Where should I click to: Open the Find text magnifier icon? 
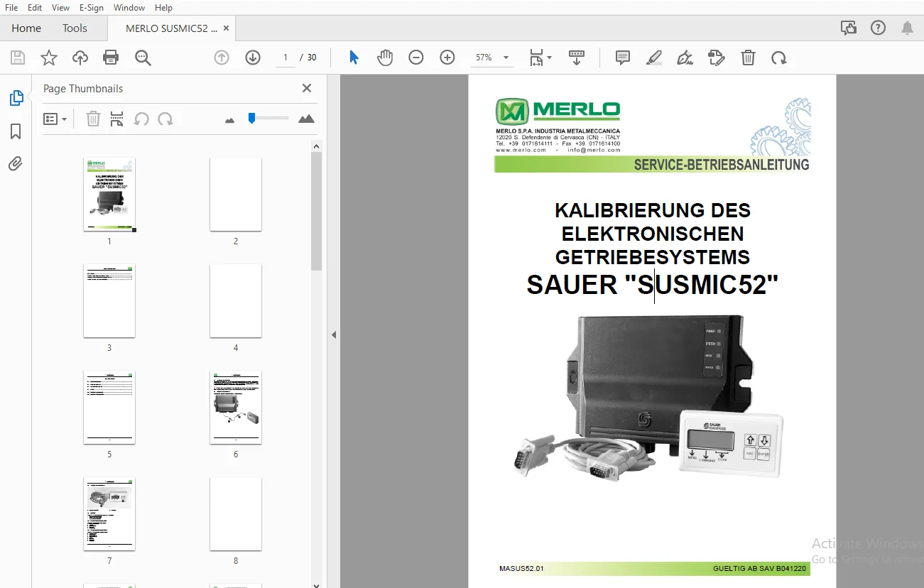(x=143, y=58)
